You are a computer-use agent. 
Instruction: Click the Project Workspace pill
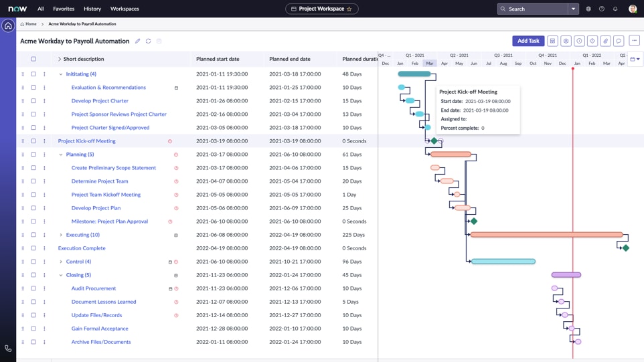point(321,9)
